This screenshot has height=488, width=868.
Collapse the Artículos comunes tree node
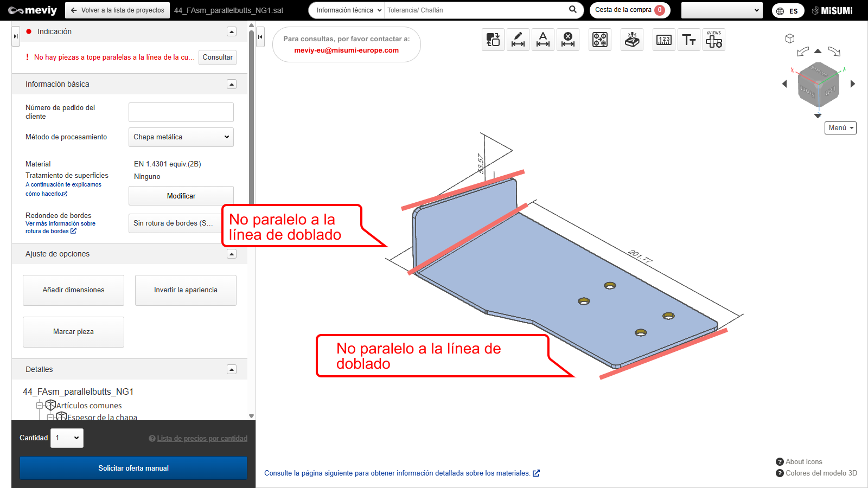coord(40,406)
